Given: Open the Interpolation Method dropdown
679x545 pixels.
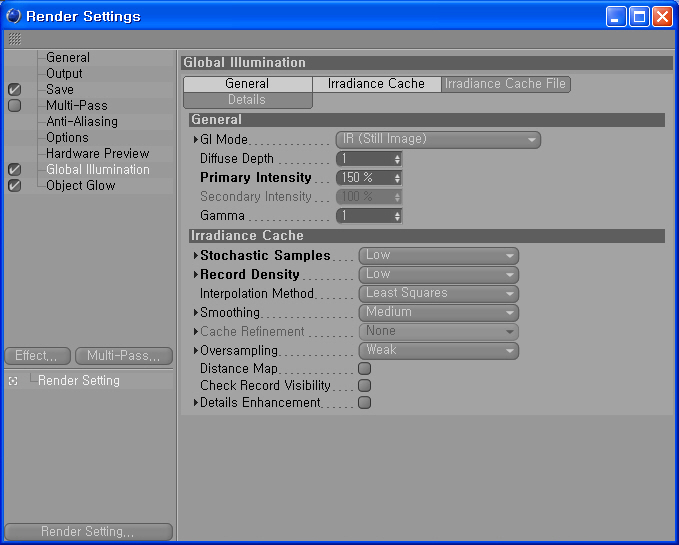Looking at the screenshot, I should tap(439, 294).
